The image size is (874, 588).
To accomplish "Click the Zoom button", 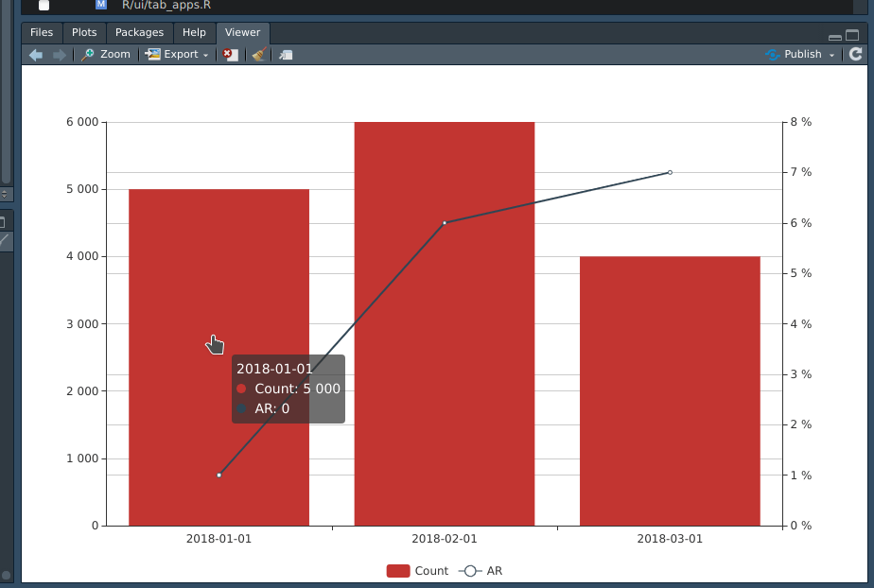I will [x=113, y=54].
